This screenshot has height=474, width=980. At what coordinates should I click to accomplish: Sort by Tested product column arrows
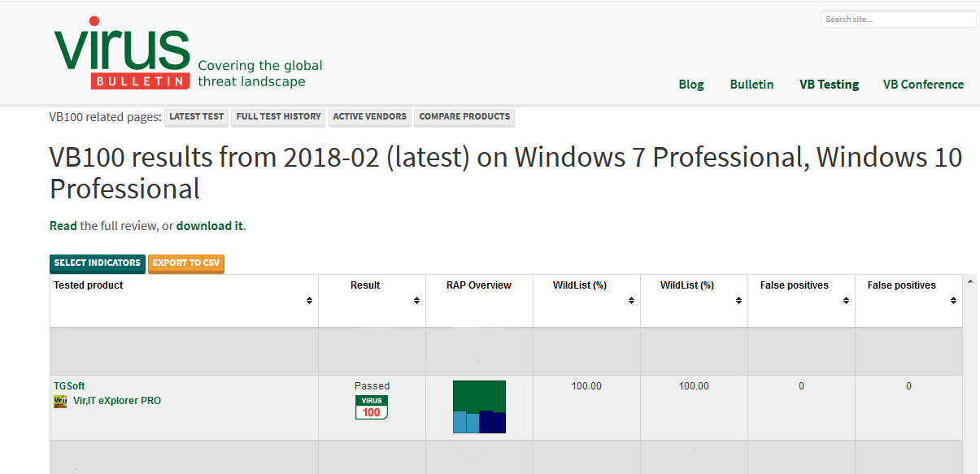point(309,301)
